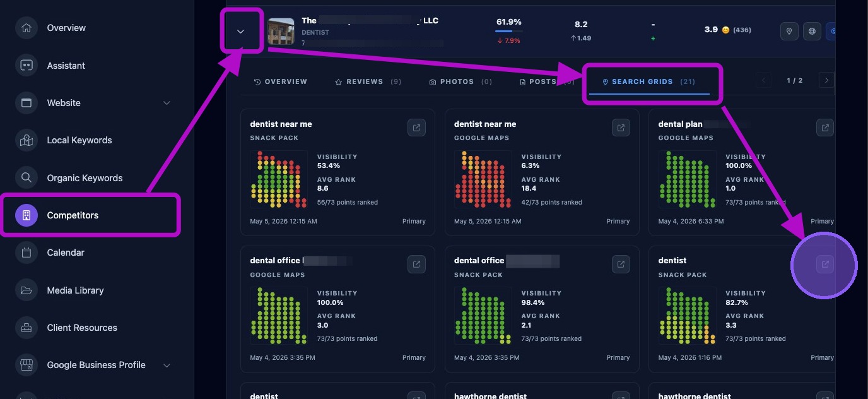The image size is (868, 399).
Task: Click the competitor business name ending in LLC
Action: point(370,21)
